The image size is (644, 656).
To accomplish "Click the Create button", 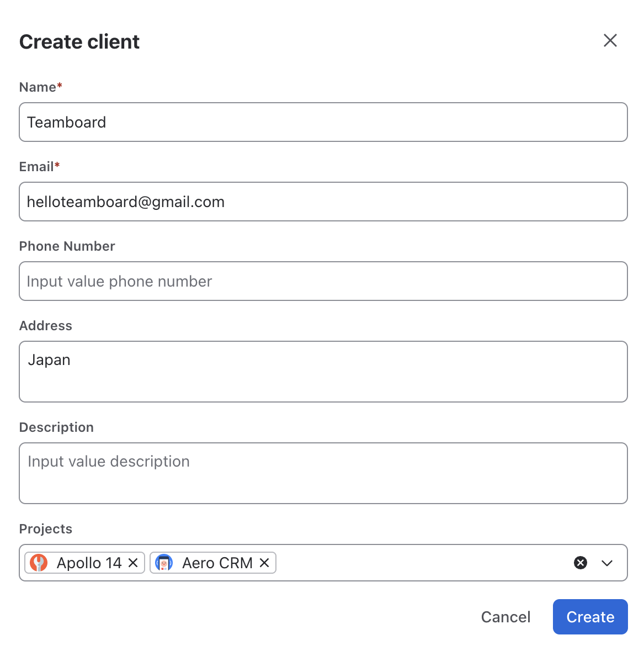I will click(590, 617).
